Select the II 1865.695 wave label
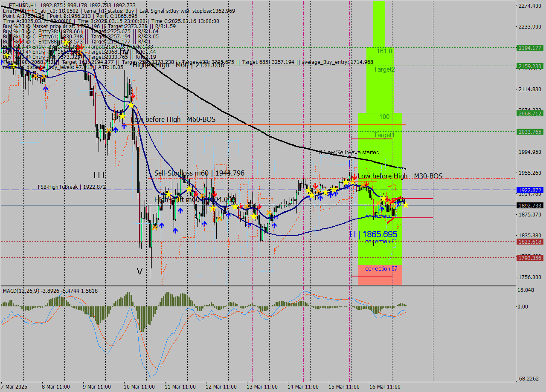The width and height of the screenshot is (546, 392). click(374, 234)
